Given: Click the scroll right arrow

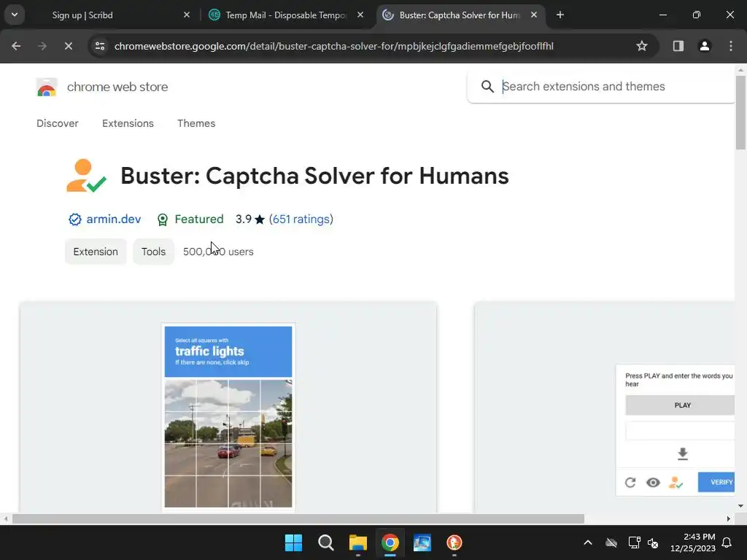Looking at the screenshot, I should pyautogui.click(x=729, y=518).
